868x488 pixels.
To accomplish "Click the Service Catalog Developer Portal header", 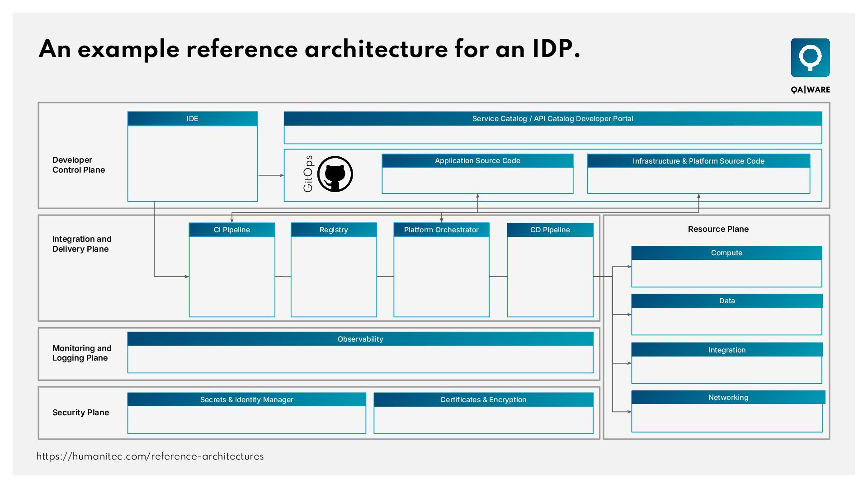I will (x=552, y=119).
